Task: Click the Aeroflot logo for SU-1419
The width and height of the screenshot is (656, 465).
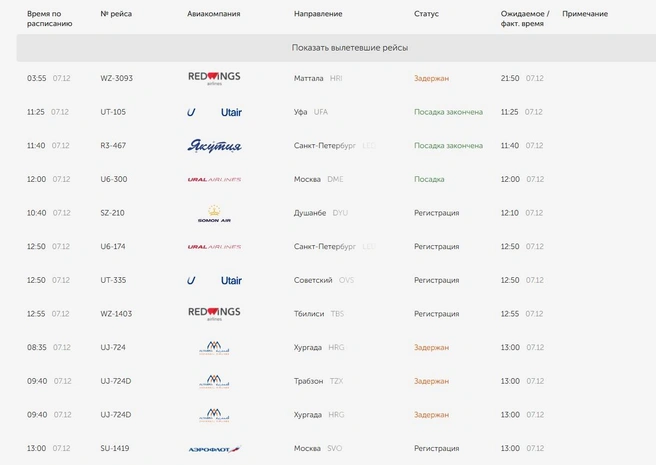Action: click(x=214, y=449)
